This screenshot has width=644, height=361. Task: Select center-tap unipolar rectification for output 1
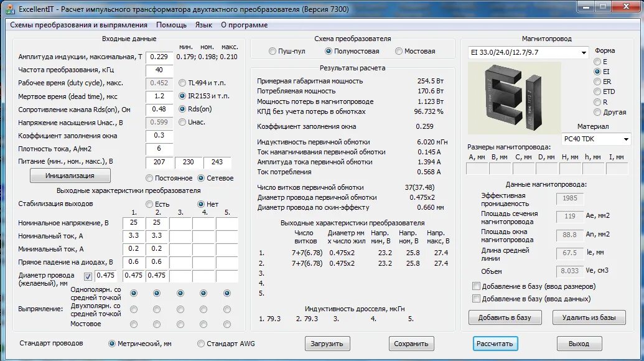134,293
